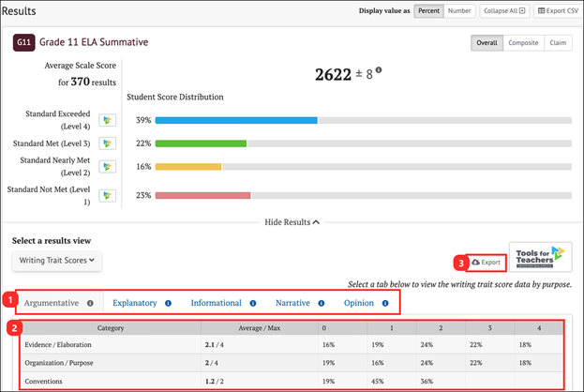Click the Standard Met Level 3 resource icon
Screen dimensions: 584x392
(x=108, y=143)
